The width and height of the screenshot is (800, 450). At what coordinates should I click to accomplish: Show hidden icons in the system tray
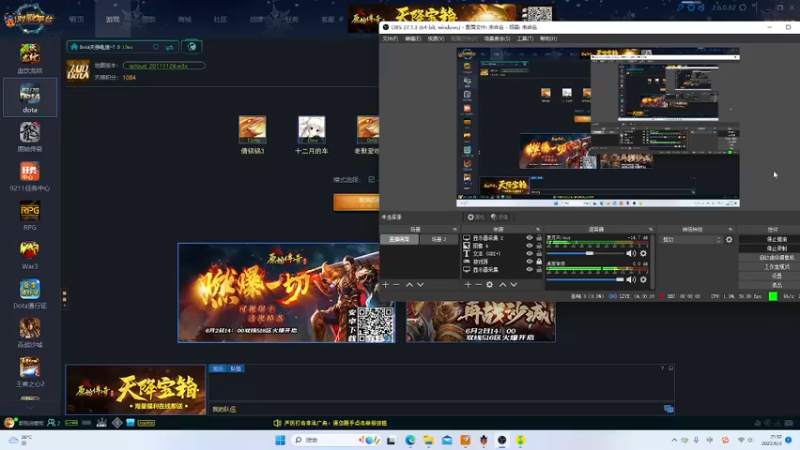[674, 440]
